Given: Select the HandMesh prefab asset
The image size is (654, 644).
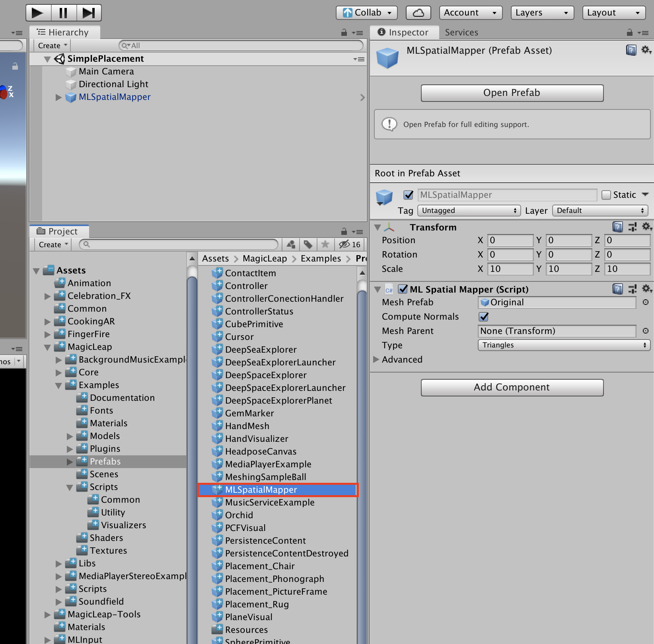Looking at the screenshot, I should pyautogui.click(x=247, y=426).
